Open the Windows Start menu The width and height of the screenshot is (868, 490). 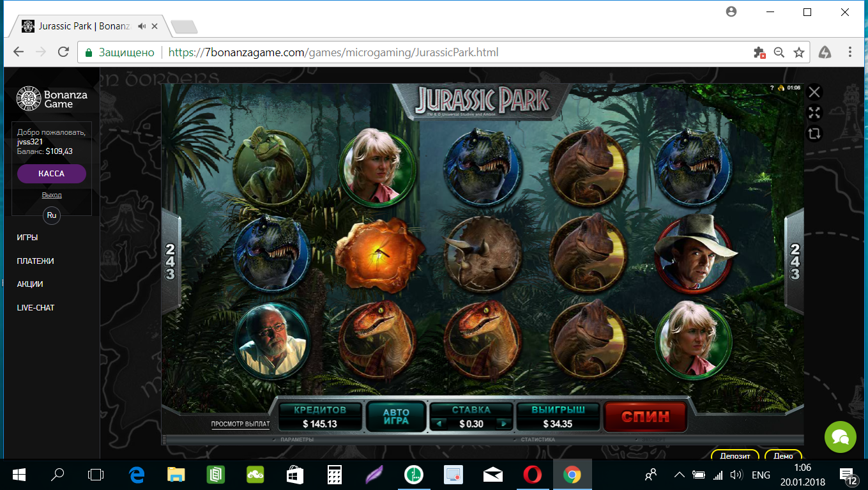19,475
